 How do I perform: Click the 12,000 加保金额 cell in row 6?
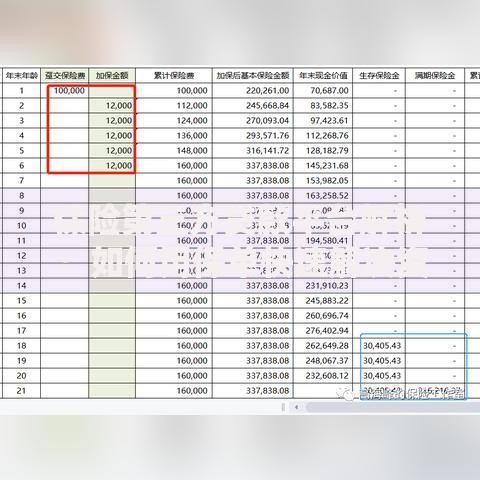112,166
